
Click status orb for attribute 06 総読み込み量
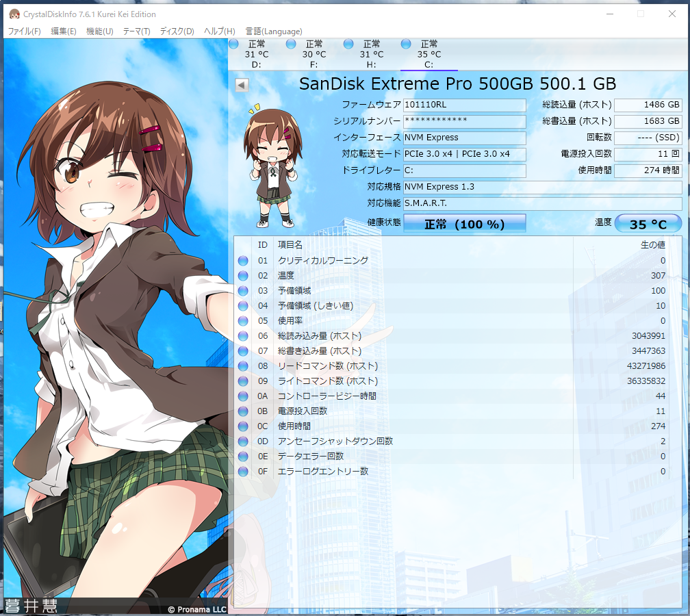pyautogui.click(x=243, y=335)
